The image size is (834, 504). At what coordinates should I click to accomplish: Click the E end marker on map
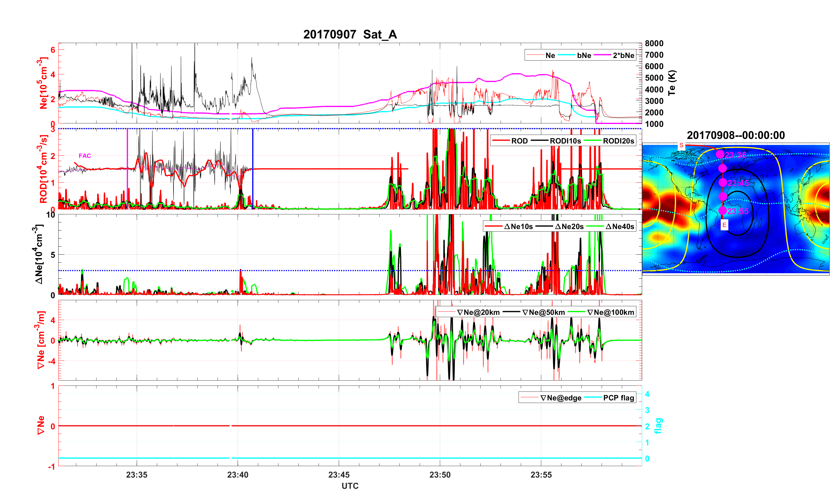point(724,225)
